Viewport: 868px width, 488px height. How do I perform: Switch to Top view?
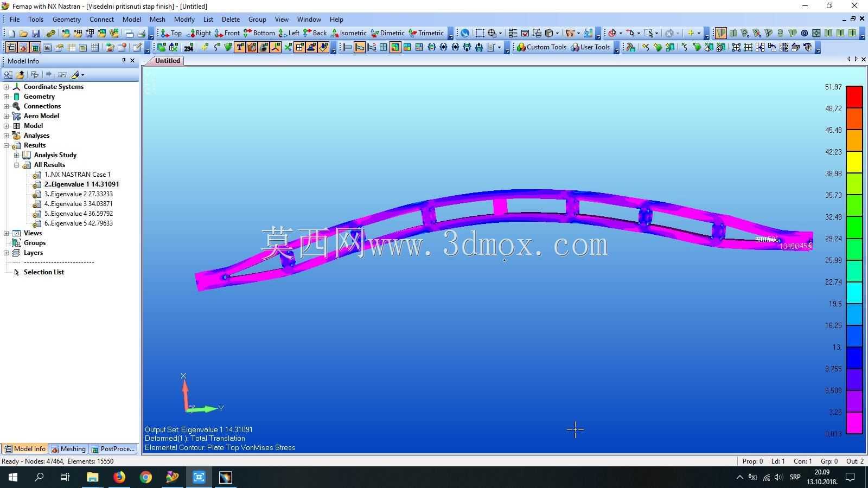pos(171,33)
